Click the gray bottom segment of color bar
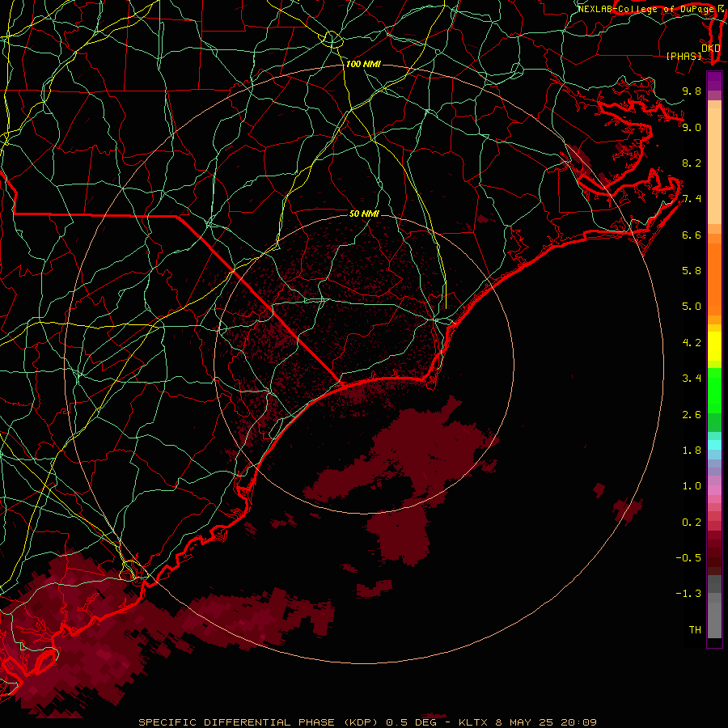Screen dimensions: 728x728 point(714,617)
